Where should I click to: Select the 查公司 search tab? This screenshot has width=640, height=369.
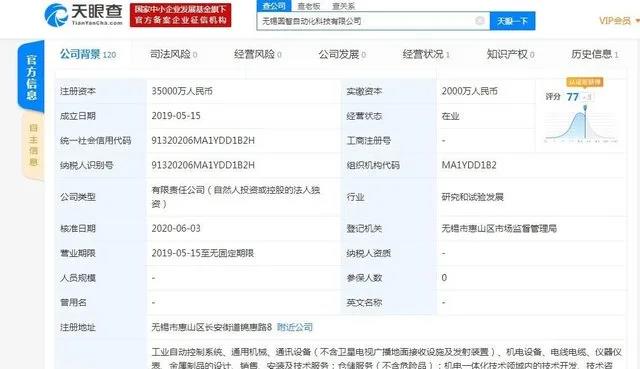click(274, 6)
